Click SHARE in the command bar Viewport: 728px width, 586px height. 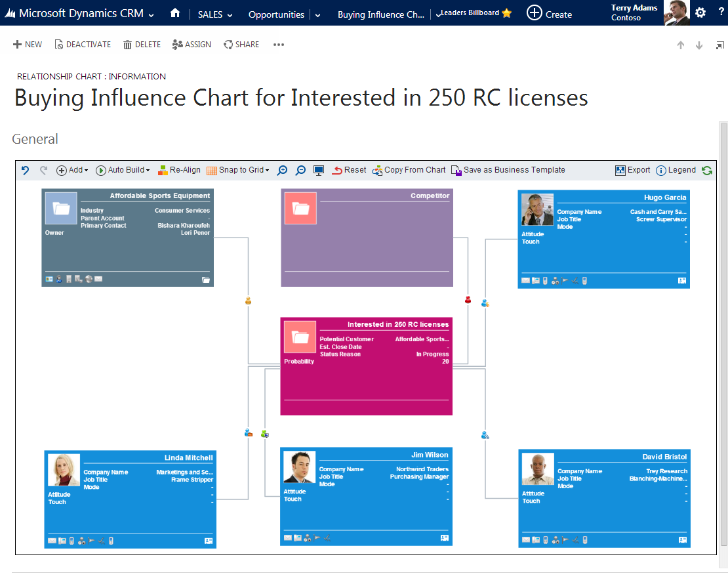pos(241,45)
